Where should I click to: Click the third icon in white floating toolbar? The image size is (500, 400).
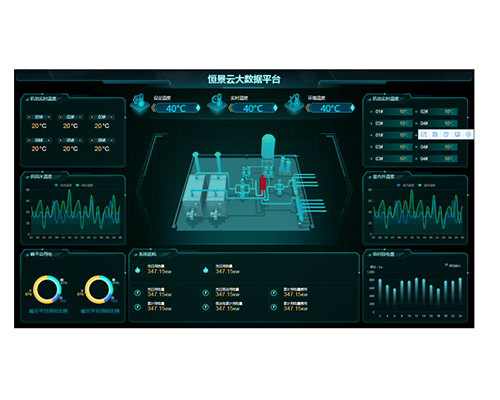pyautogui.click(x=446, y=134)
